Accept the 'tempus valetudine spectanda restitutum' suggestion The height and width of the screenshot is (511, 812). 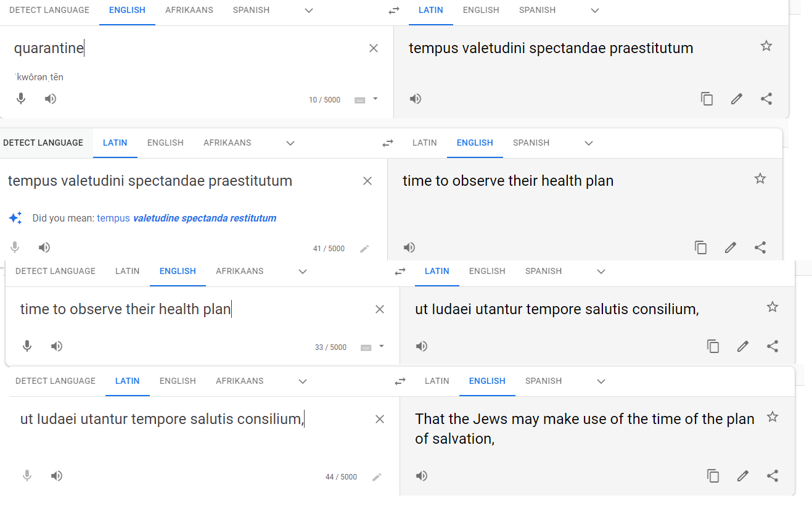click(x=186, y=218)
